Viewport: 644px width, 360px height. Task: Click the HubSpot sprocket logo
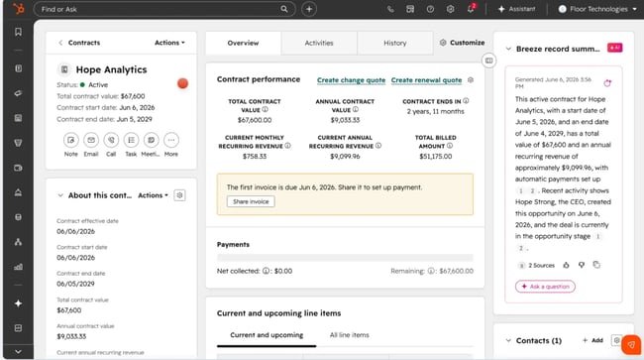click(x=18, y=9)
